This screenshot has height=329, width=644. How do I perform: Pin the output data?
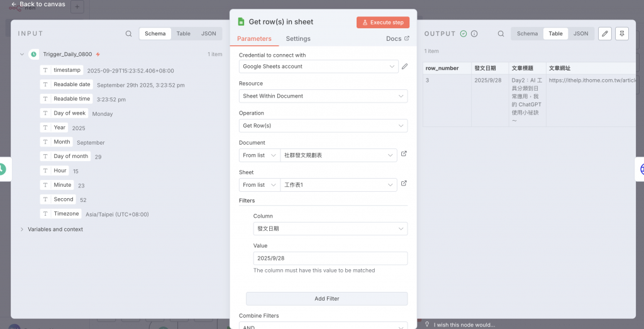tap(622, 34)
